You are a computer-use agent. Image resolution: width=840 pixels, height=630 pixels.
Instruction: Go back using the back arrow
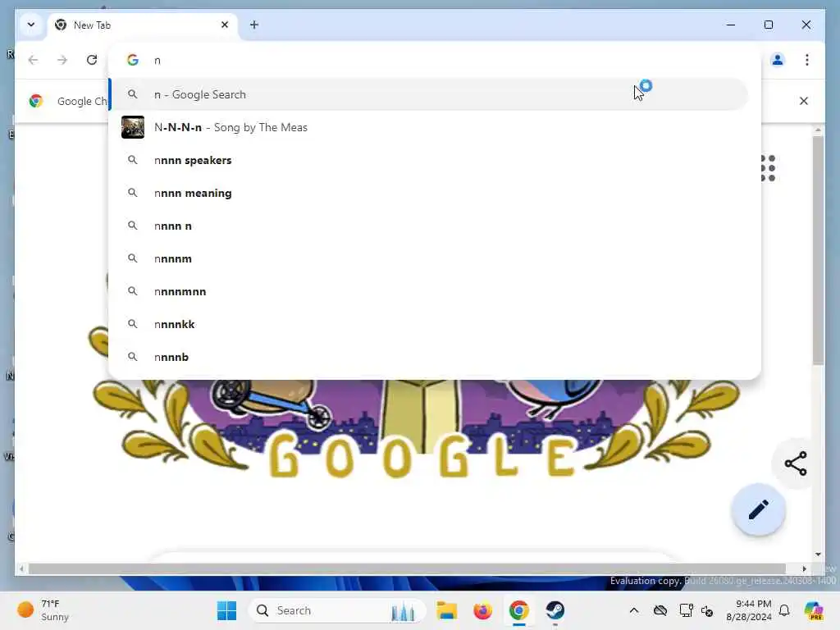click(33, 60)
